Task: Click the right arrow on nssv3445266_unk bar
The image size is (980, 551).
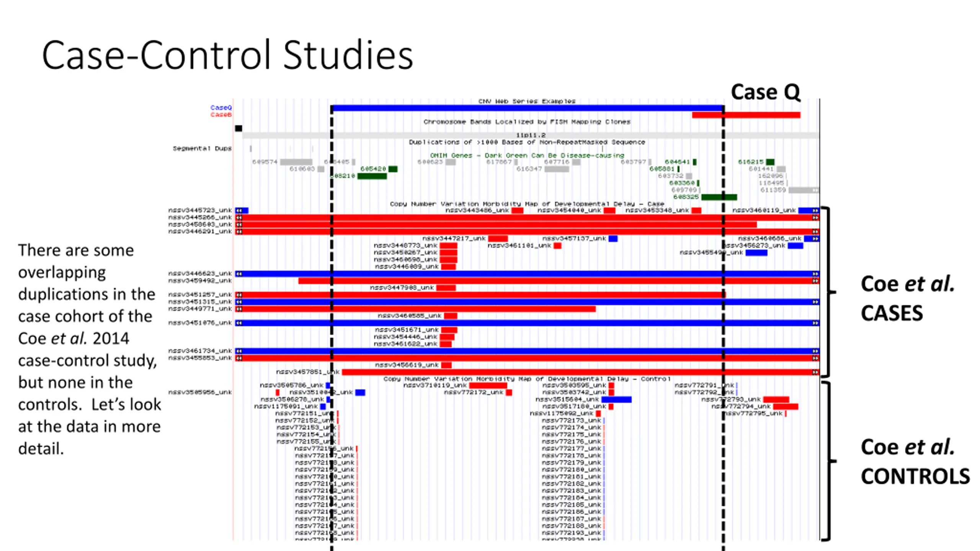Action: coord(815,217)
